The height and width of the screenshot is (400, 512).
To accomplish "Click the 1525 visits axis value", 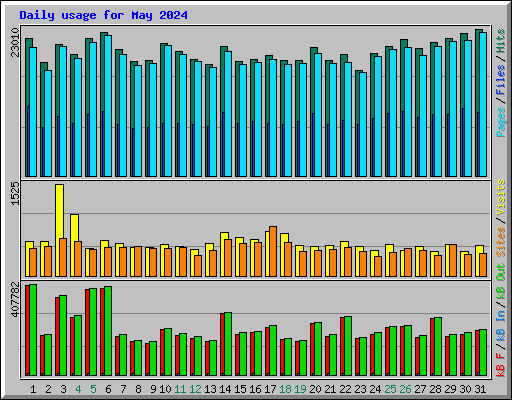I will point(15,193).
